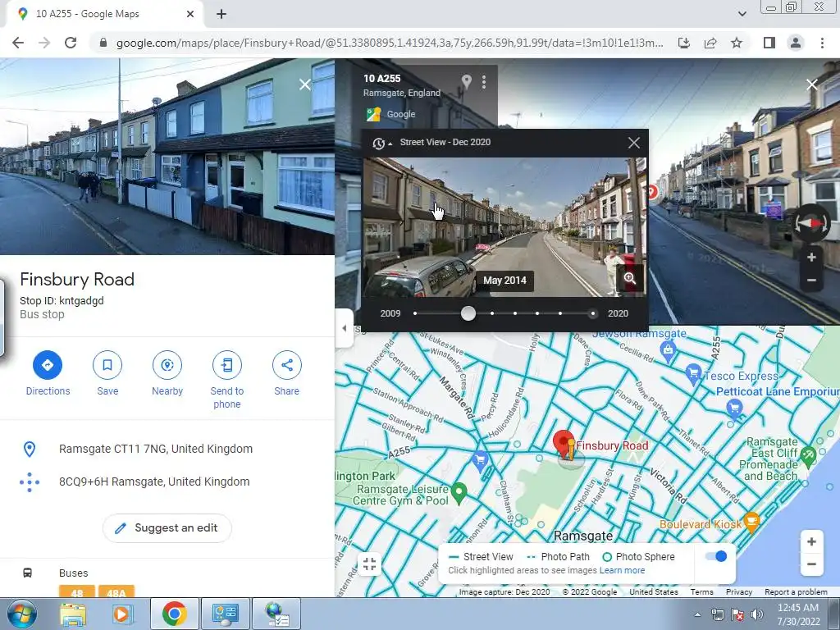Save Finsbury Road to your lists

coord(107,365)
